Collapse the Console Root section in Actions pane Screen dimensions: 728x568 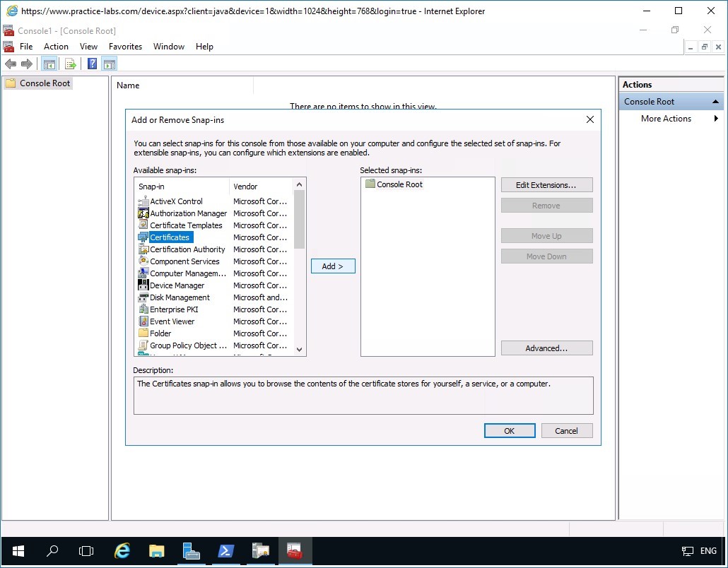click(716, 101)
